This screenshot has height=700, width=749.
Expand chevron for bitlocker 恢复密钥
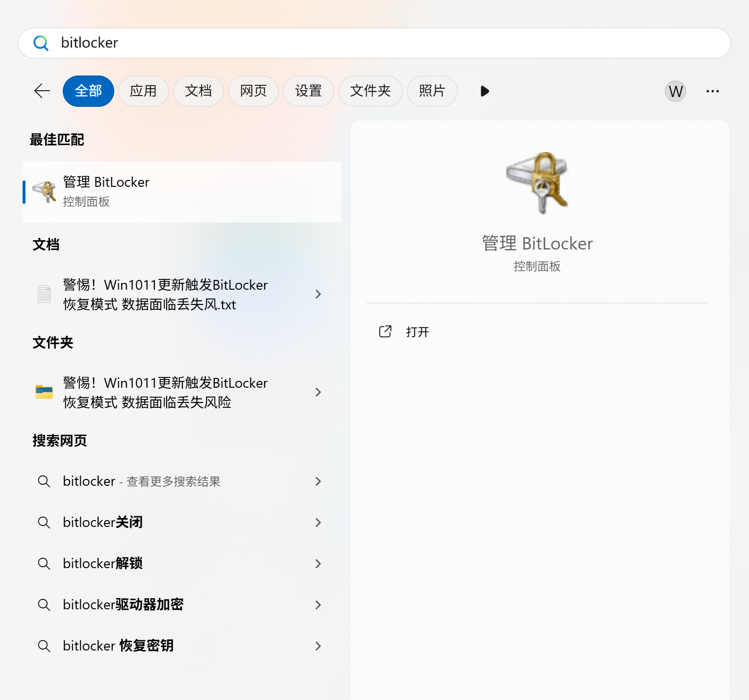tap(318, 646)
